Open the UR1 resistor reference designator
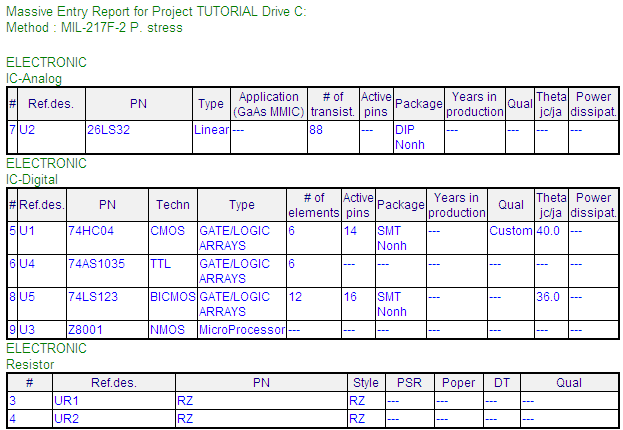Viewport: 623px width, 430px height. pos(66,400)
